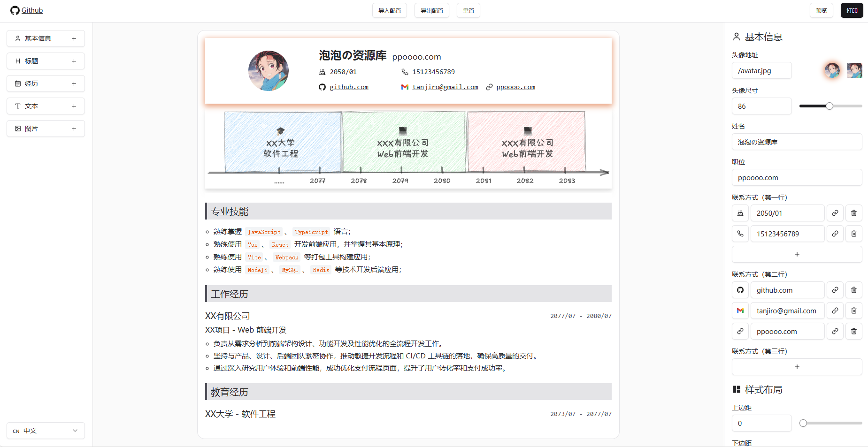Add a 经历 block from sidebar

pyautogui.click(x=74, y=83)
